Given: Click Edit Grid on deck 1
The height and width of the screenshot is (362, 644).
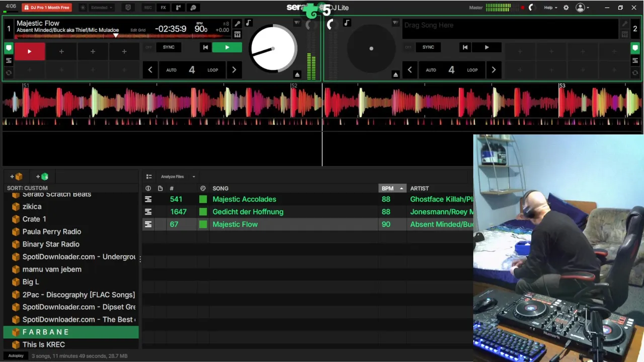Looking at the screenshot, I should [138, 30].
